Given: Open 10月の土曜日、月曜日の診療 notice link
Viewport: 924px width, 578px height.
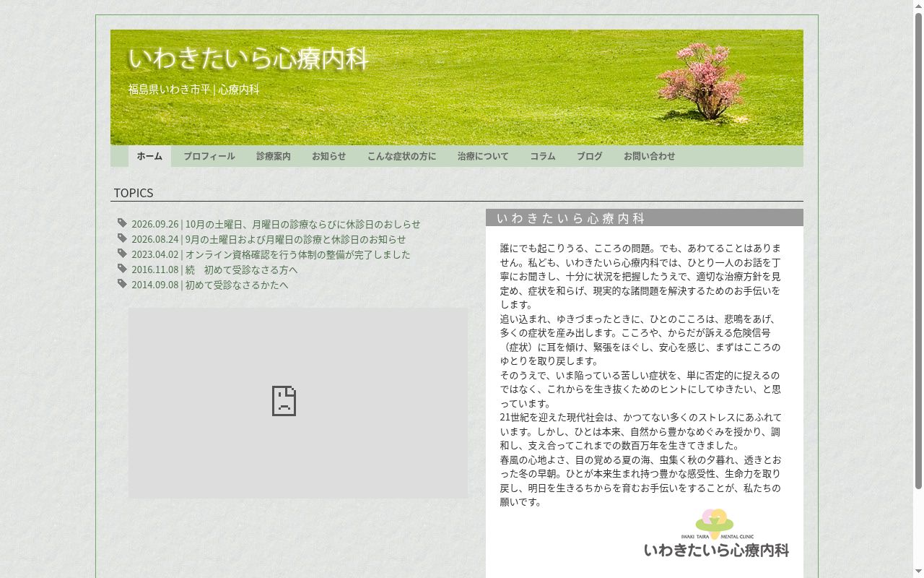Looking at the screenshot, I should (x=276, y=224).
